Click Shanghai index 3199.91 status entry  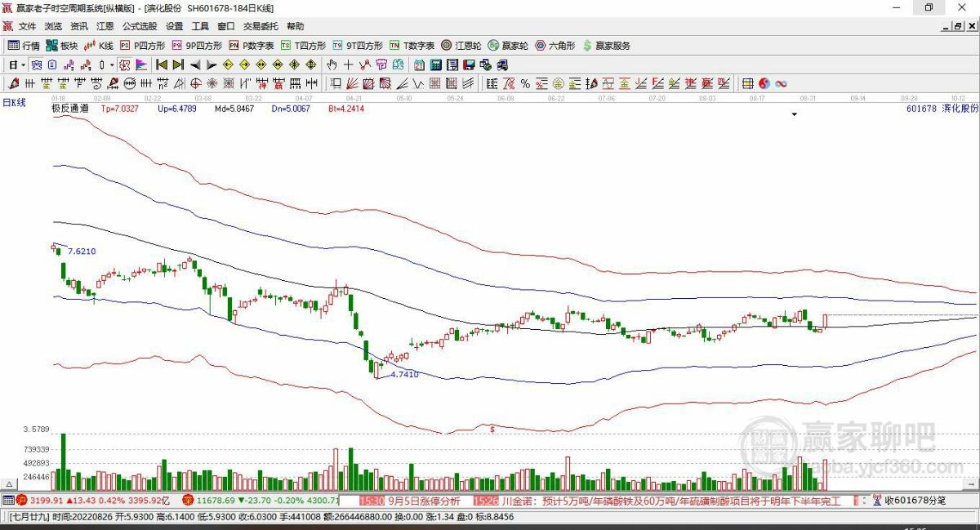point(92,500)
